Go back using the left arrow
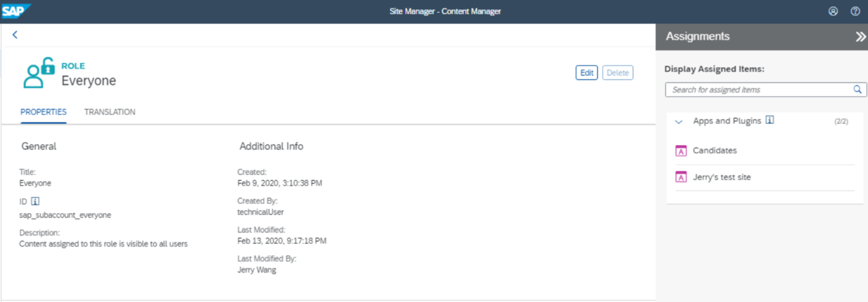 tap(15, 34)
